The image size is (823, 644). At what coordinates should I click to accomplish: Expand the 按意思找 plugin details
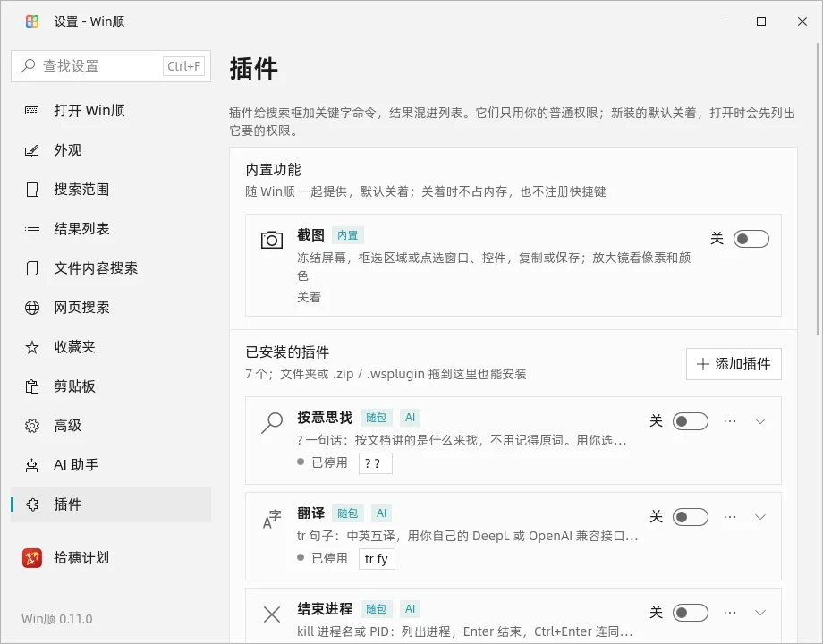tap(760, 421)
